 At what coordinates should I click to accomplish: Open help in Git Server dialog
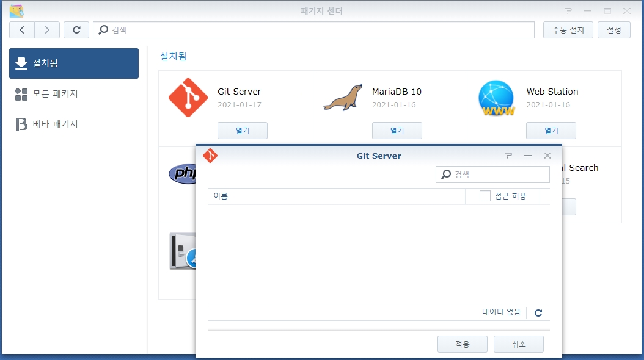[508, 156]
